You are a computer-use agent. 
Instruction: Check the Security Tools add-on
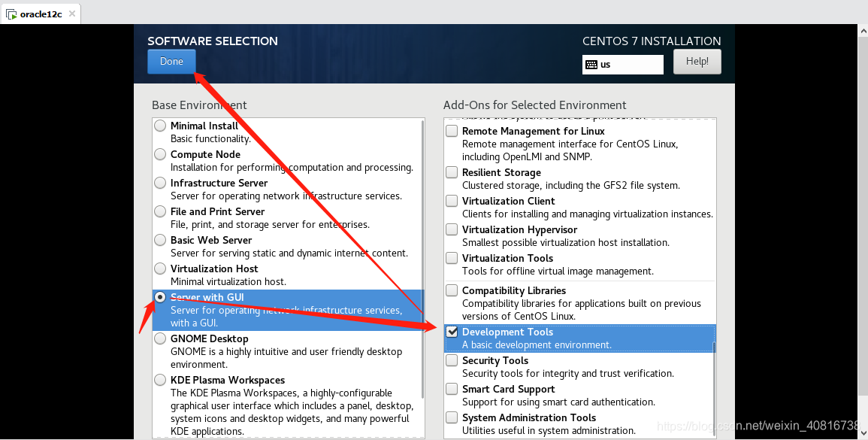pyautogui.click(x=452, y=360)
